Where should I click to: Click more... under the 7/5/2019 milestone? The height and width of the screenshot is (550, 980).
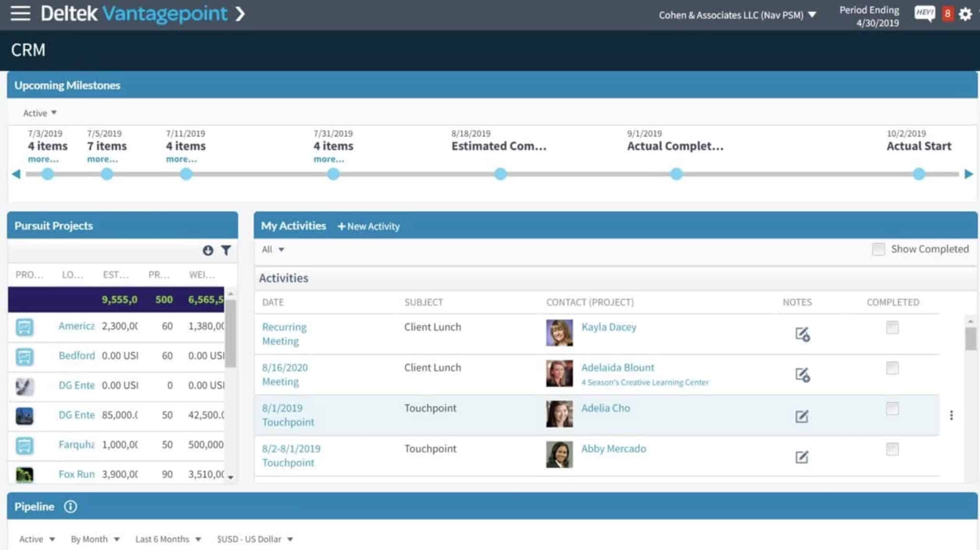[102, 159]
